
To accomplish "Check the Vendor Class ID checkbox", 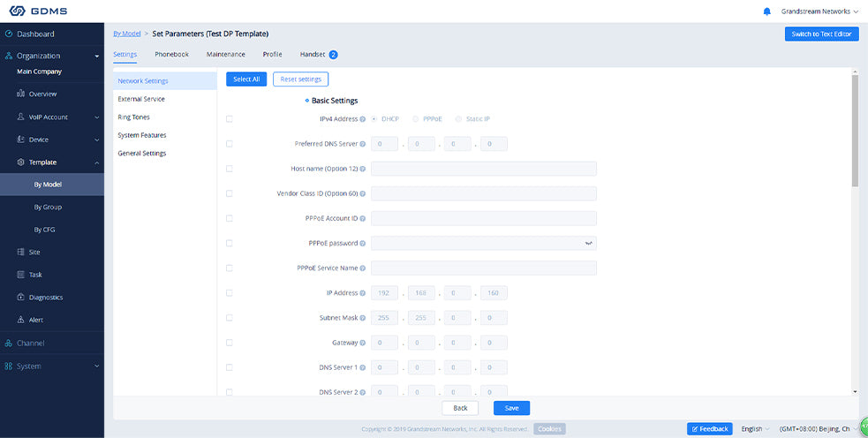I will click(x=230, y=193).
